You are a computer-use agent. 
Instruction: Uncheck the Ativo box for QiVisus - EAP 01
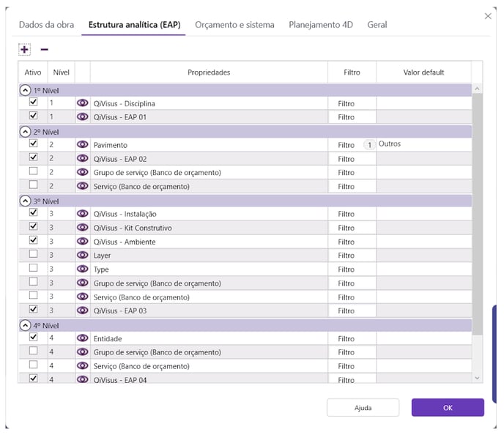coord(33,116)
